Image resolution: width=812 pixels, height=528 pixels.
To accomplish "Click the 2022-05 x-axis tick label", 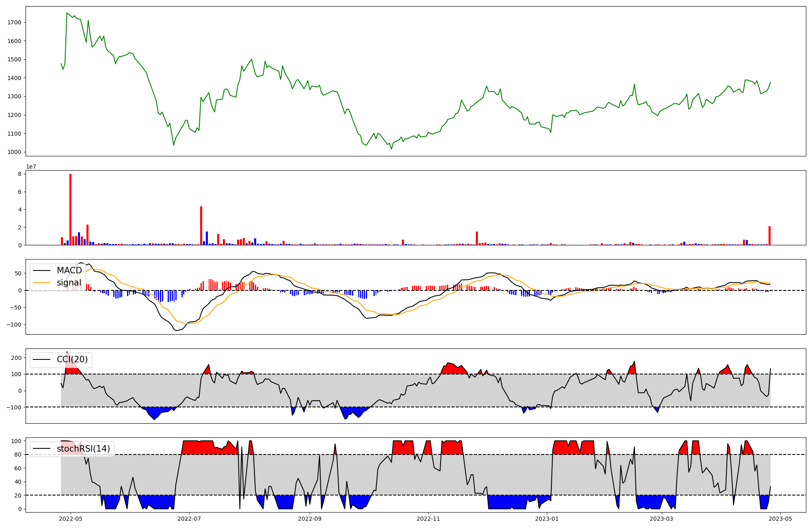I will click(x=71, y=519).
